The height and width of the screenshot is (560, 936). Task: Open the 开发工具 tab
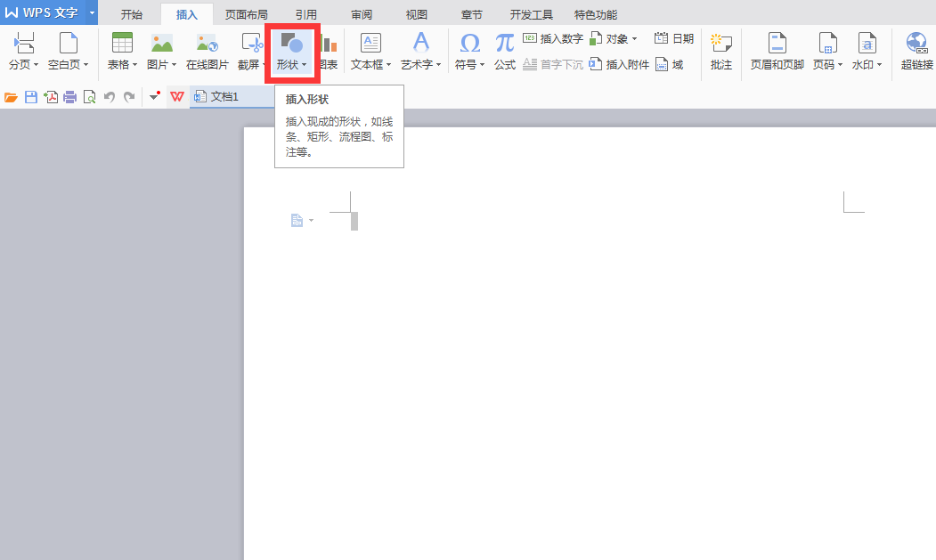532,14
